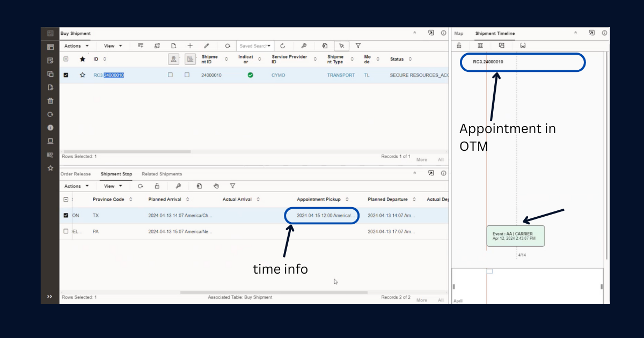Select the refresh icon in Buy Shipment toolbar
644x338 pixels.
point(283,46)
